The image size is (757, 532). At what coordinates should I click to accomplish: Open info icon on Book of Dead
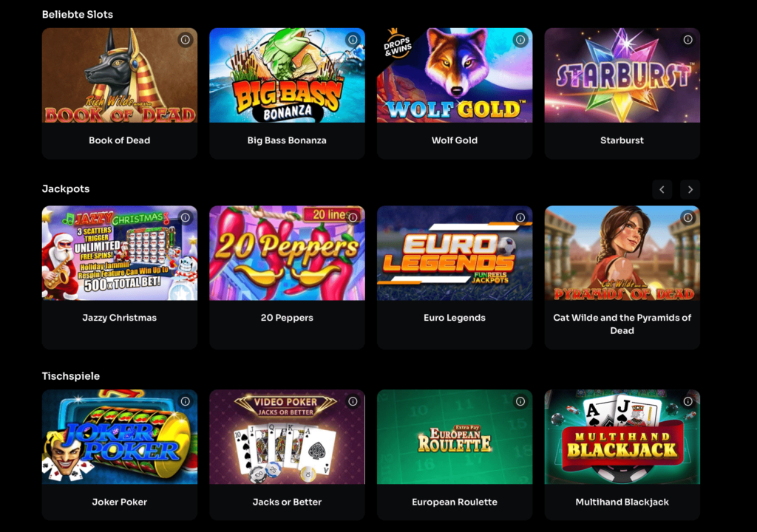pos(186,40)
